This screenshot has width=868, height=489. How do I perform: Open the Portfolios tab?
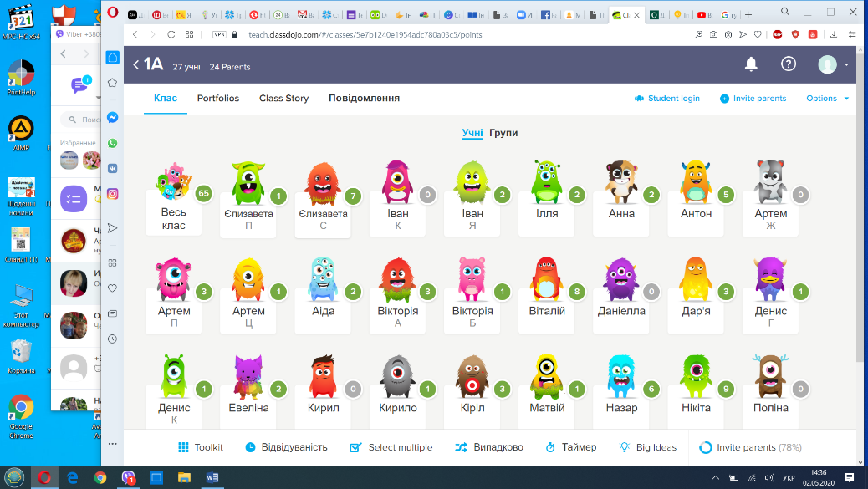tap(218, 98)
